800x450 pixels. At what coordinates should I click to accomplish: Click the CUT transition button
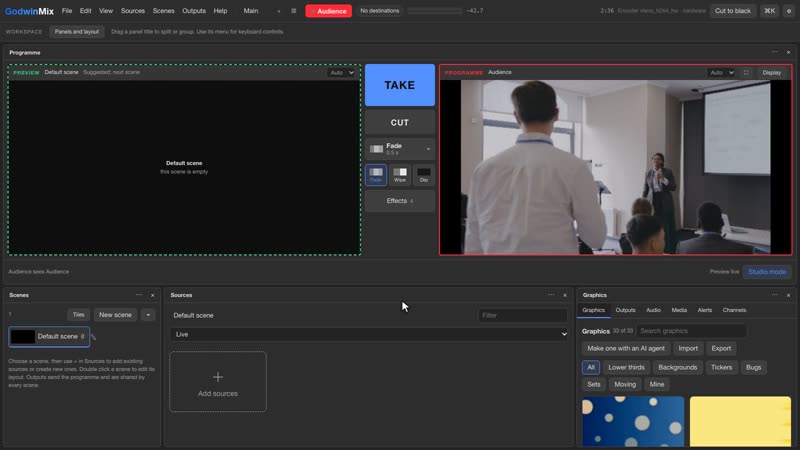[399, 122]
